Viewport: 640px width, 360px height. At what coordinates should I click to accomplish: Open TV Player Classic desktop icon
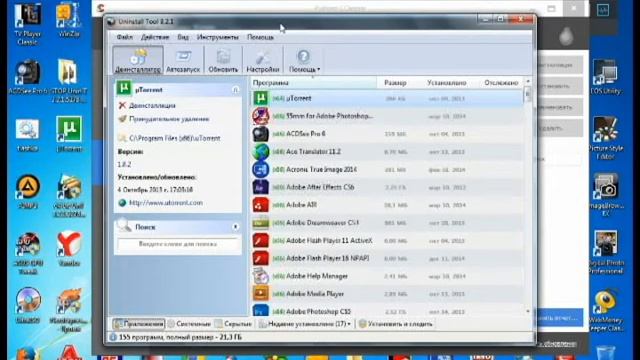tap(27, 24)
